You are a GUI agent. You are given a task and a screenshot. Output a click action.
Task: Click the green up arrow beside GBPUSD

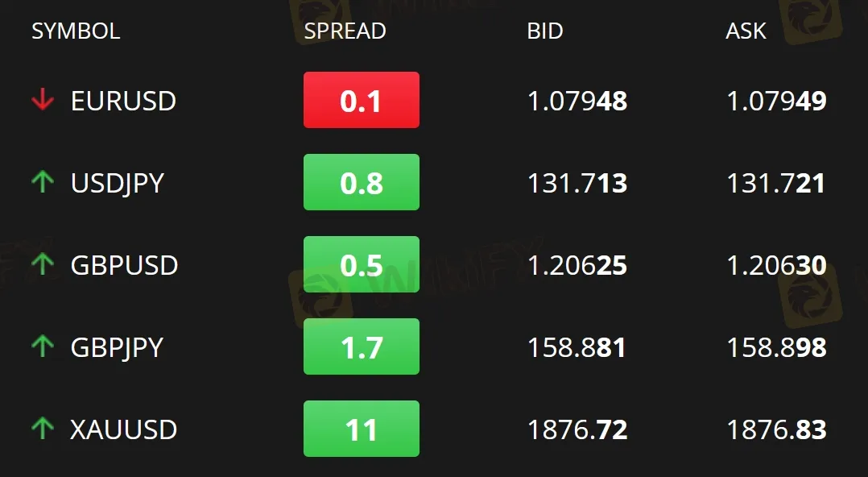42,265
